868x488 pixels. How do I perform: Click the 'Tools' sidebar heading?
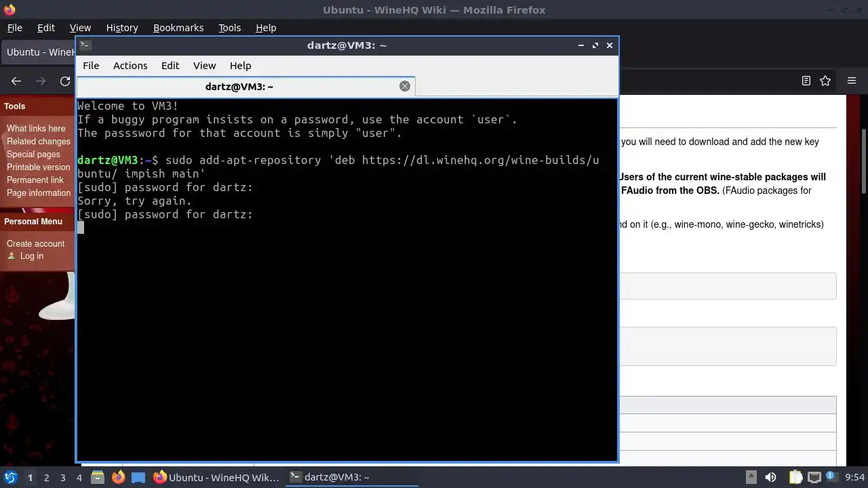[x=15, y=106]
